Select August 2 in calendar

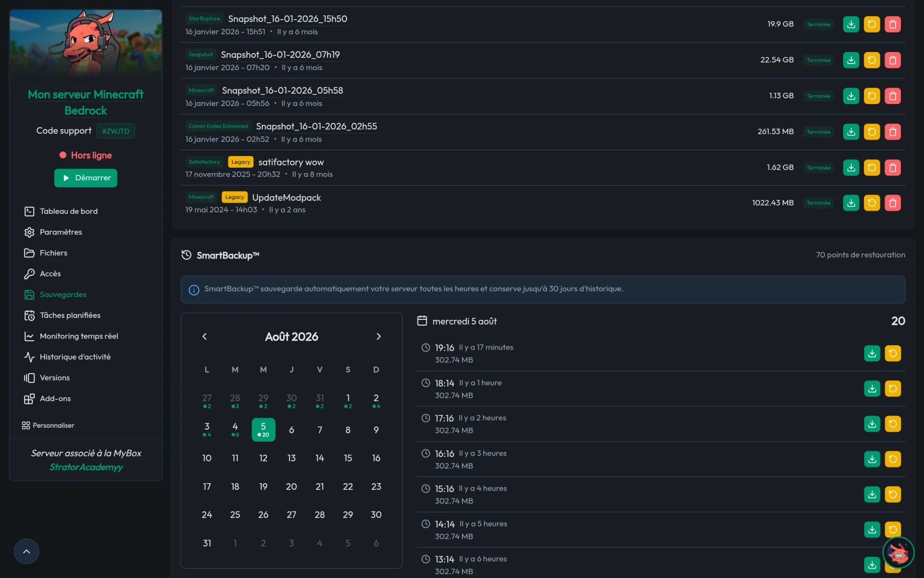point(376,401)
